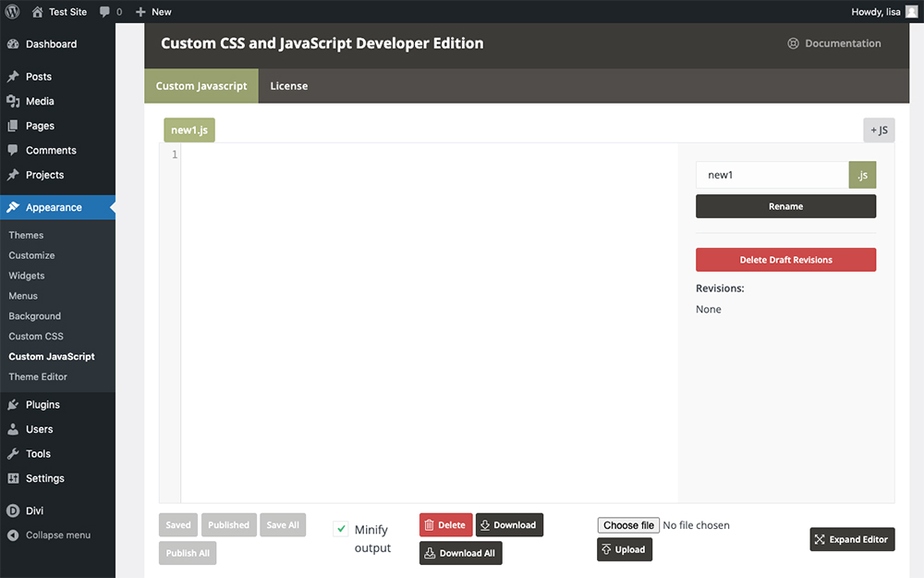Click the expand arrows icon on Expand Editor
Image resolution: width=924 pixels, height=578 pixels.
pos(820,539)
